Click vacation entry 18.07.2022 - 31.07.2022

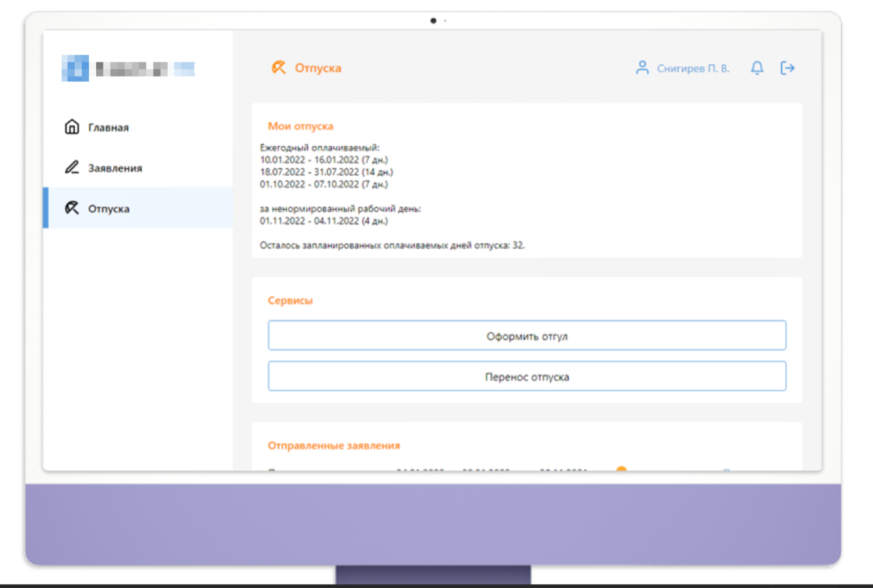coord(326,172)
